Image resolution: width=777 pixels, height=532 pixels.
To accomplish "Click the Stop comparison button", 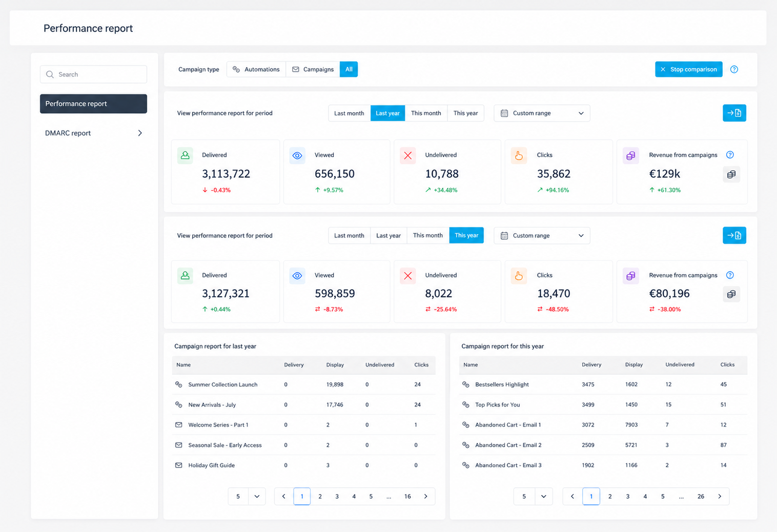I will point(688,69).
